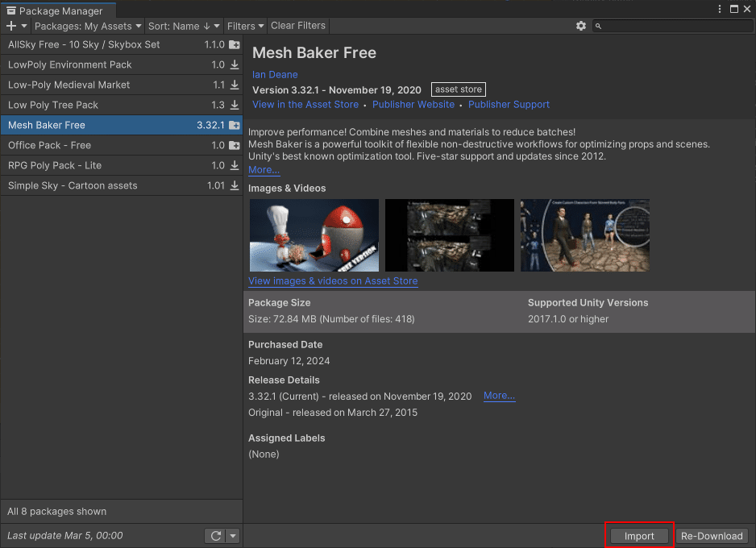The width and height of the screenshot is (756, 548).
Task: Select Simple Sky - Cartoon assets row
Action: click(122, 185)
